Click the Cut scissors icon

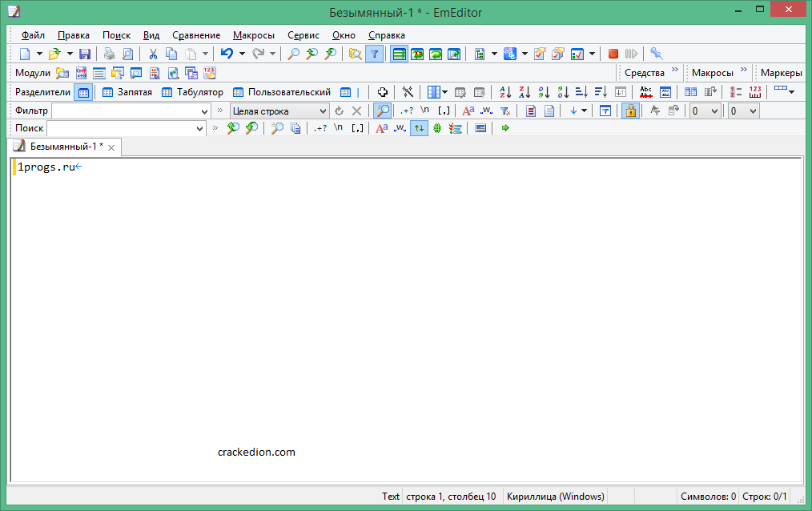[153, 54]
